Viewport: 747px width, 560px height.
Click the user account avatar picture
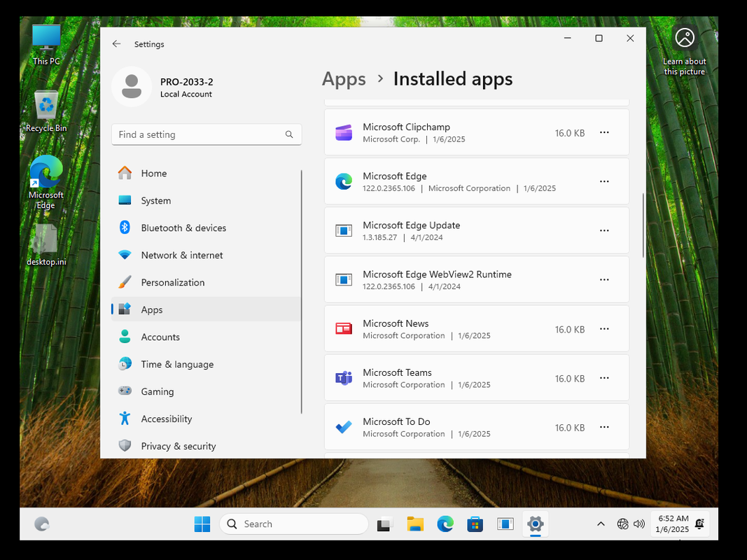tap(132, 87)
